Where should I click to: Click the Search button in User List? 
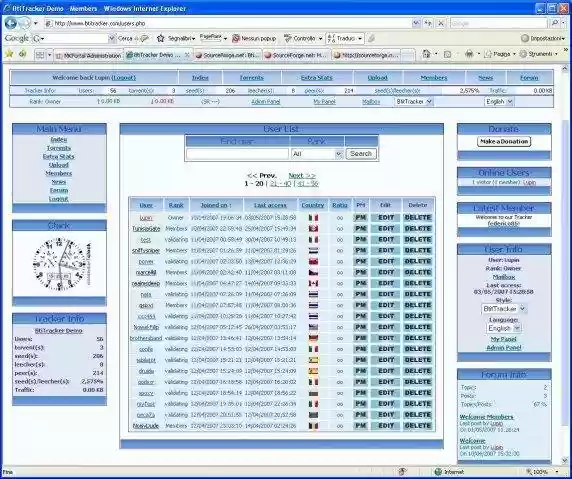click(361, 154)
